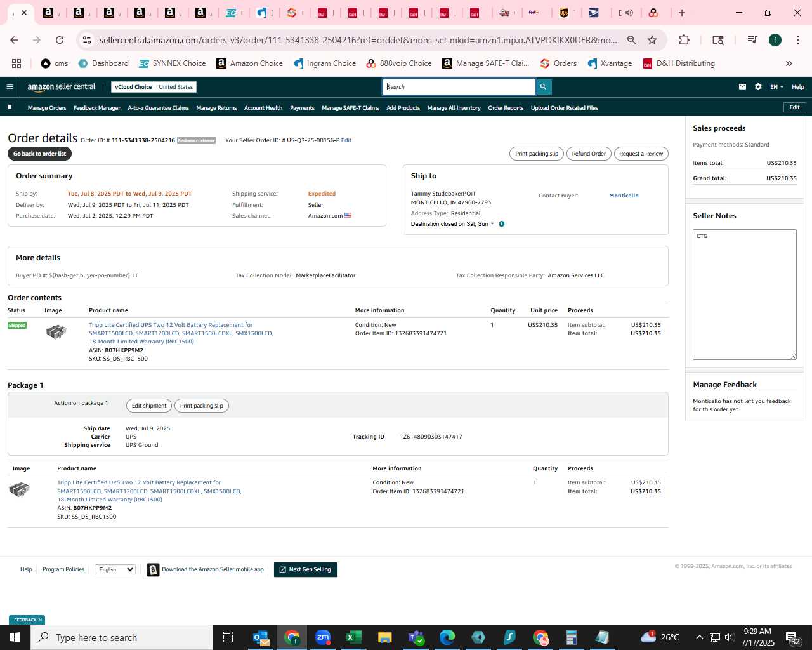Image resolution: width=812 pixels, height=650 pixels.
Task: Click the Seller Central search field
Action: click(459, 87)
